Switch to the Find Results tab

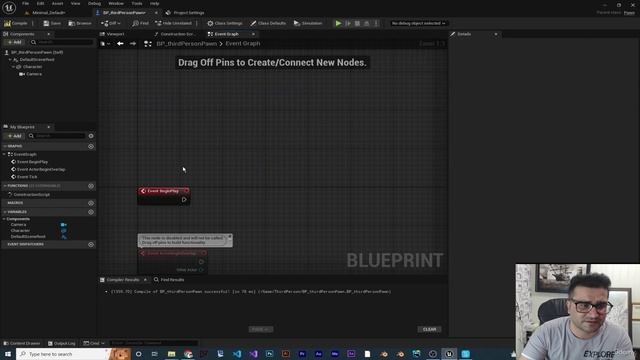click(x=169, y=280)
